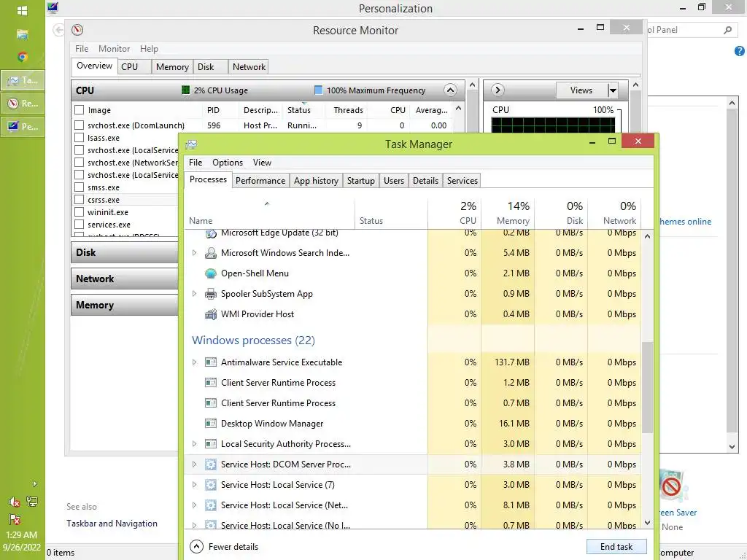Click the Windows Start logo icon

22,10
